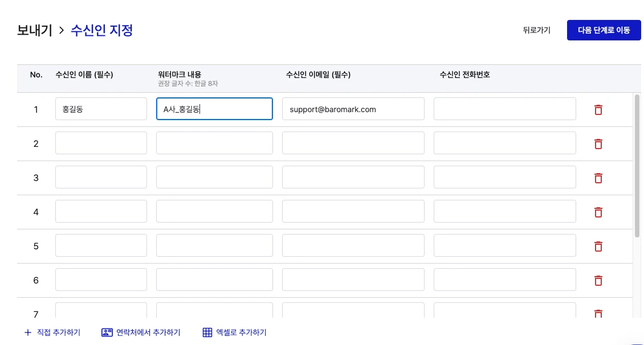Delete row 4 with the trash icon
The height and width of the screenshot is (345, 644).
pyautogui.click(x=598, y=212)
